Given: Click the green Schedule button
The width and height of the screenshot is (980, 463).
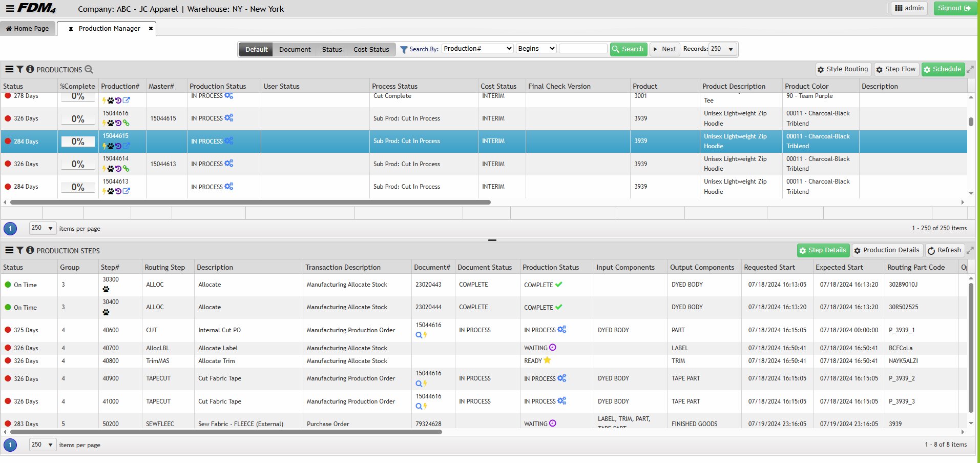Looking at the screenshot, I should (942, 69).
